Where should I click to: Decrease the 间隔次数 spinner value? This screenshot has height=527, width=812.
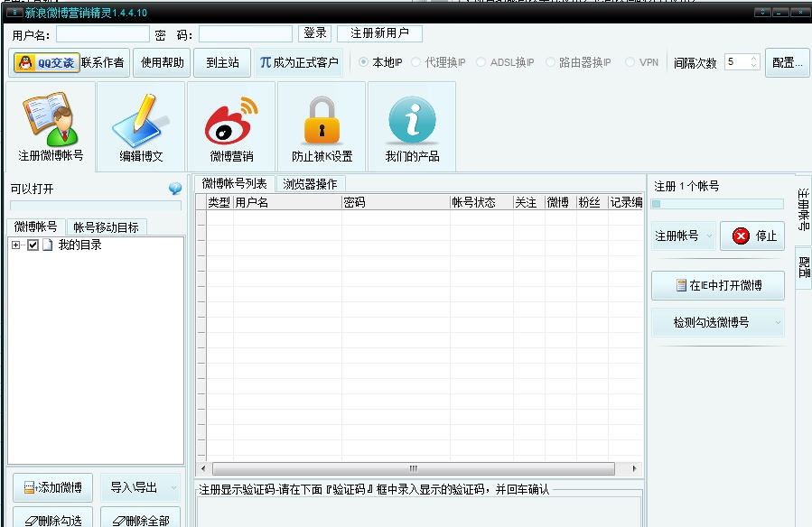pos(754,66)
